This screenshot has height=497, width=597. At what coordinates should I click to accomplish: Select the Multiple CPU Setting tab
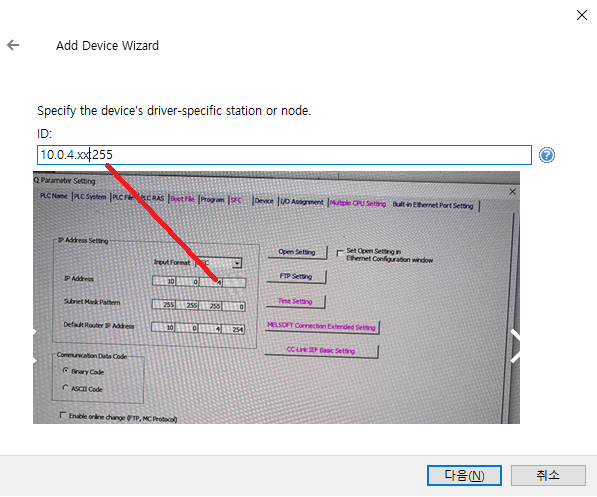coord(358,203)
